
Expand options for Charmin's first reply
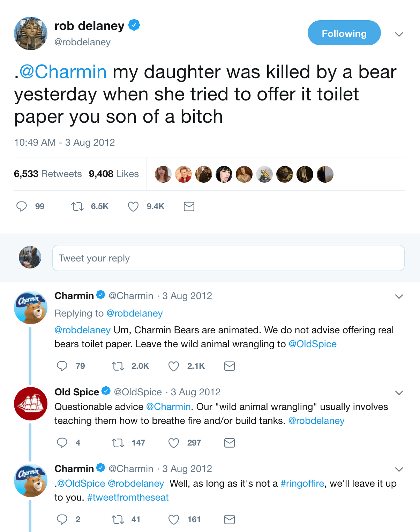coord(399,296)
